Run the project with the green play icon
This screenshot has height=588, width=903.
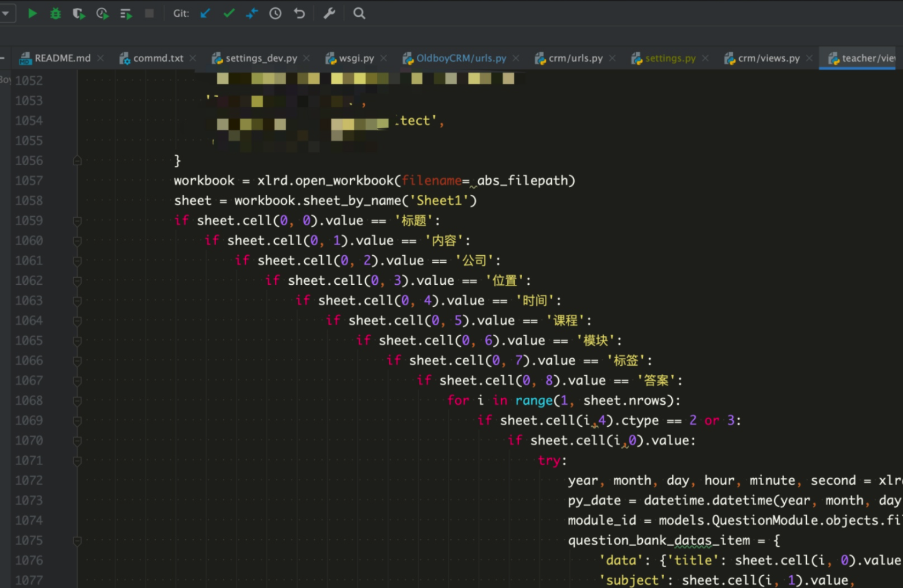(x=32, y=14)
